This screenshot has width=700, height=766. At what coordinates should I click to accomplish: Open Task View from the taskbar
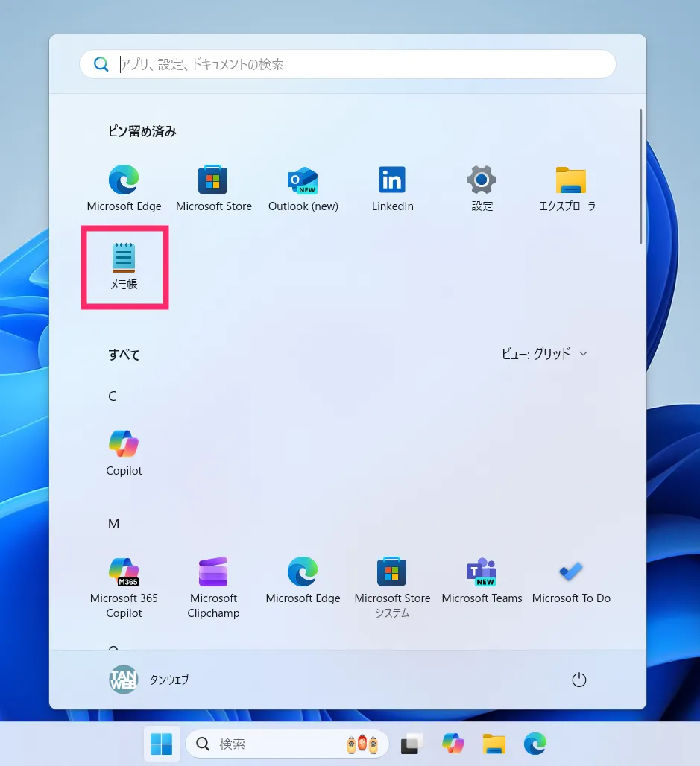pyautogui.click(x=411, y=744)
